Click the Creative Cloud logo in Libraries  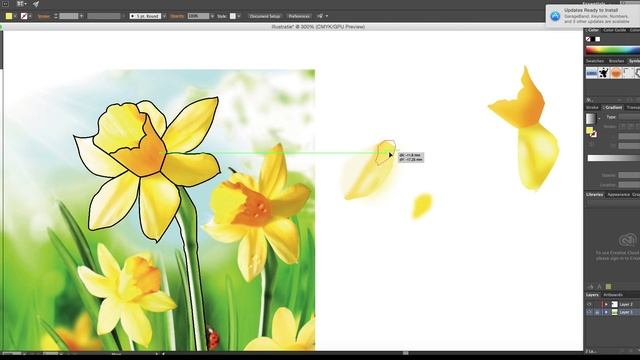(x=627, y=240)
